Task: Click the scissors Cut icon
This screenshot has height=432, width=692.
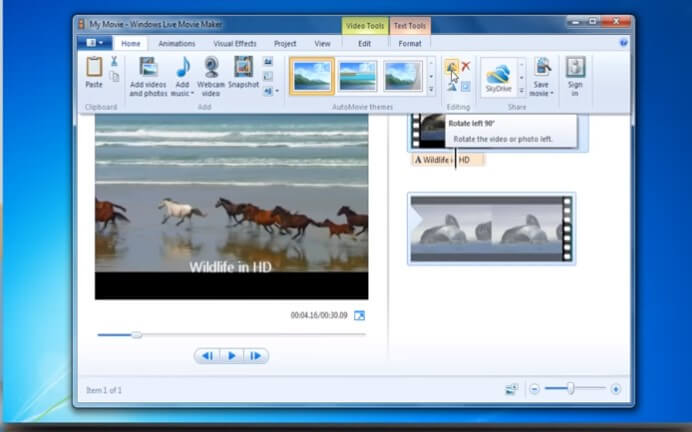Action: point(114,61)
